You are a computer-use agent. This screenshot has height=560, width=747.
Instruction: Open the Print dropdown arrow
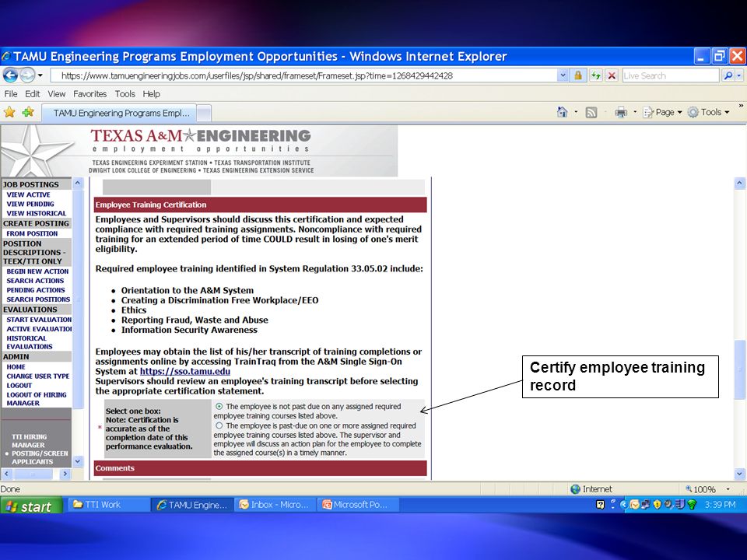click(x=635, y=112)
